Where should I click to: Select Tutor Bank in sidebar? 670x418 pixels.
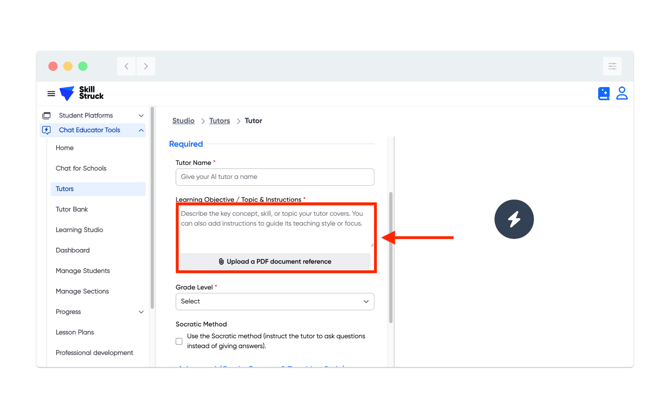point(72,209)
